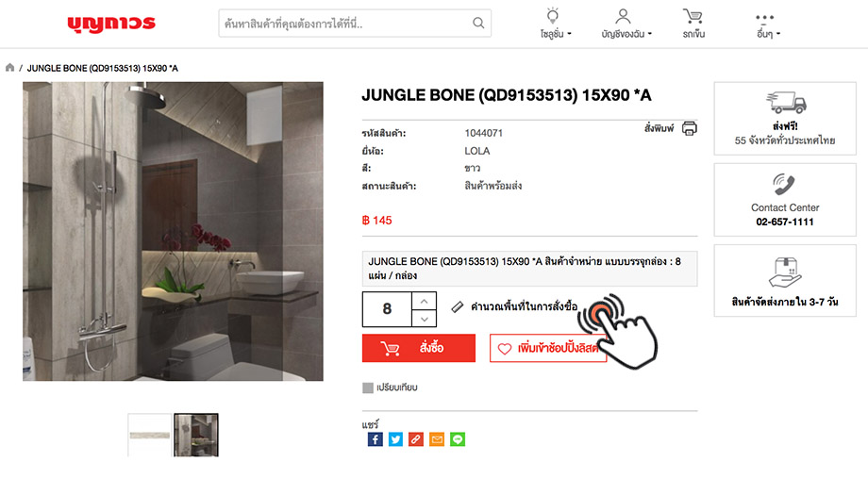Share product on LINE
868x478 pixels.
click(x=458, y=439)
